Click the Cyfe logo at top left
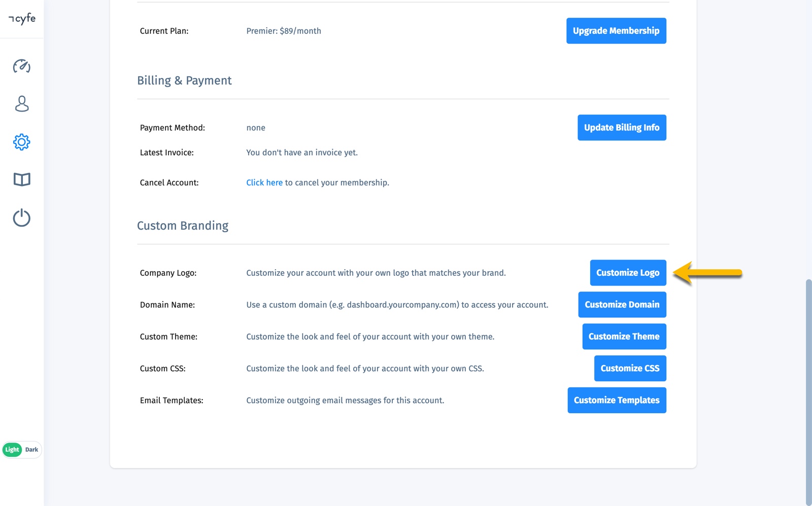812x506 pixels. tap(21, 19)
